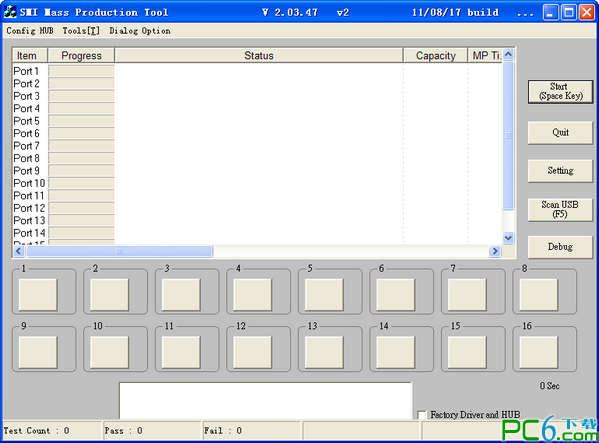This screenshot has width=599, height=443.
Task: Click the horizontal scroll right arrow
Action: click(495, 251)
